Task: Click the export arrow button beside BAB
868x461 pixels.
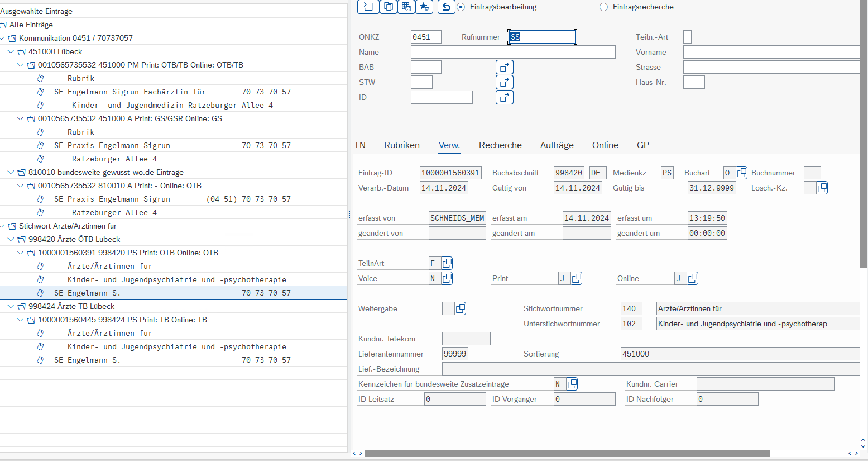Action: click(505, 67)
